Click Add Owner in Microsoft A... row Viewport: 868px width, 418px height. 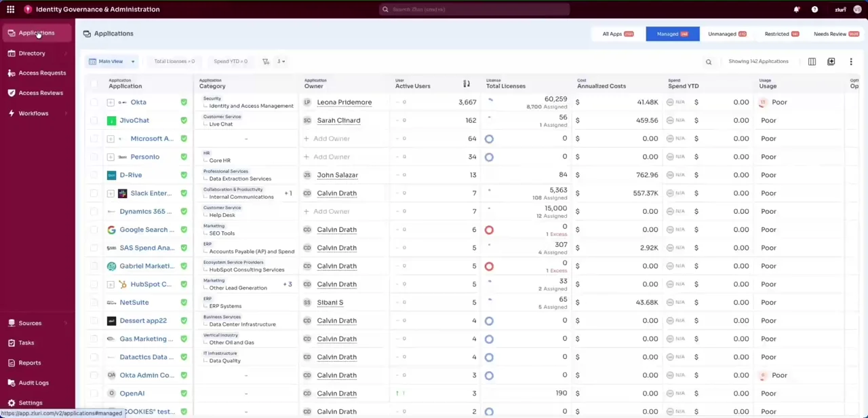(x=327, y=138)
